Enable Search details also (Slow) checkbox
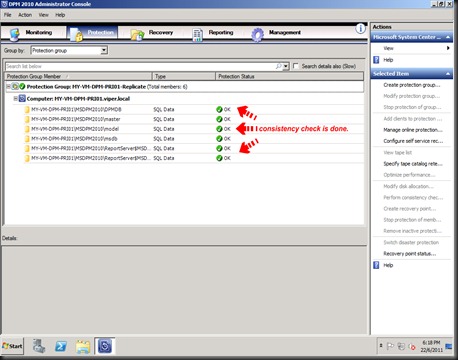 tap(296, 66)
